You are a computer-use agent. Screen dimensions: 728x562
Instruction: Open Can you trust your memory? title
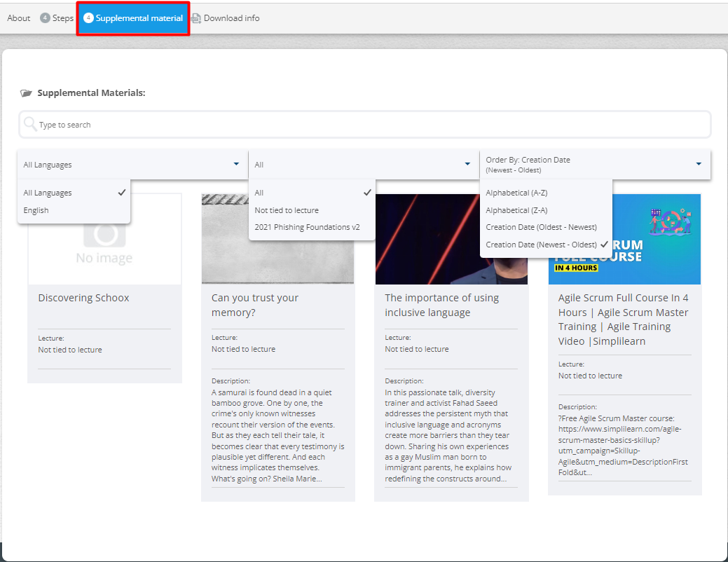(x=255, y=305)
